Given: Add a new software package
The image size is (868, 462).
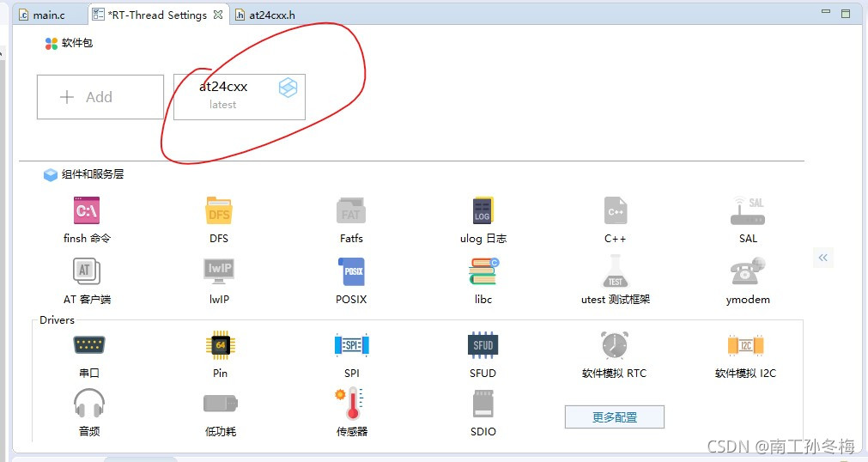Looking at the screenshot, I should [100, 97].
